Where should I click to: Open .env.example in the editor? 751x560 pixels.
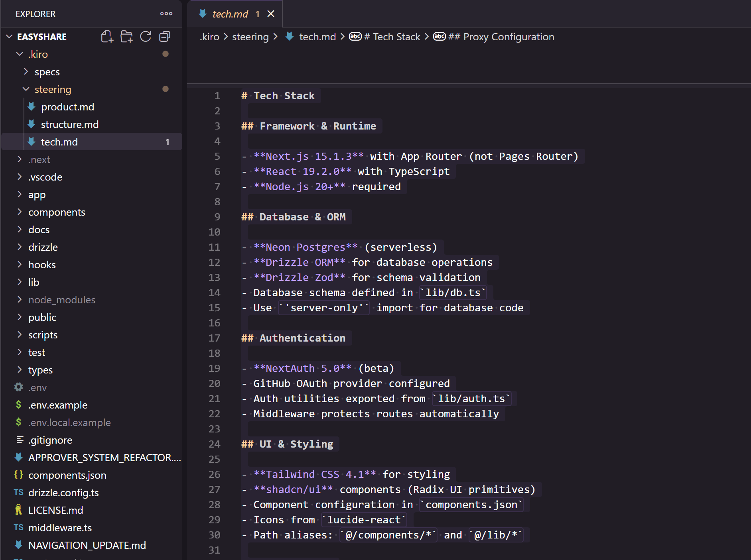pos(91,405)
